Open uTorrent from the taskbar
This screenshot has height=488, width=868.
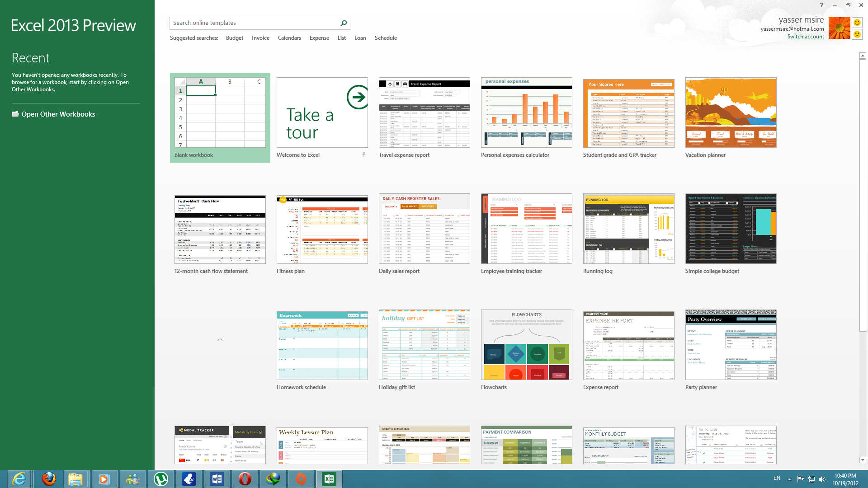click(x=161, y=479)
